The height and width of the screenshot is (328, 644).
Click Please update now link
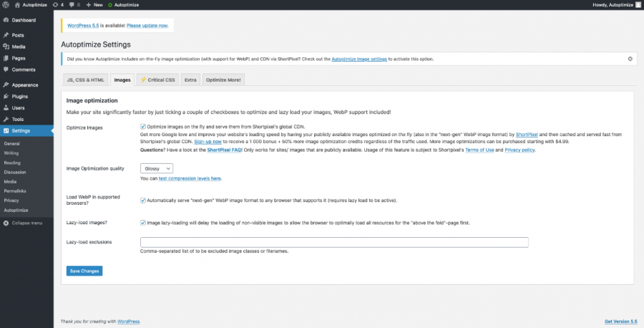[147, 26]
